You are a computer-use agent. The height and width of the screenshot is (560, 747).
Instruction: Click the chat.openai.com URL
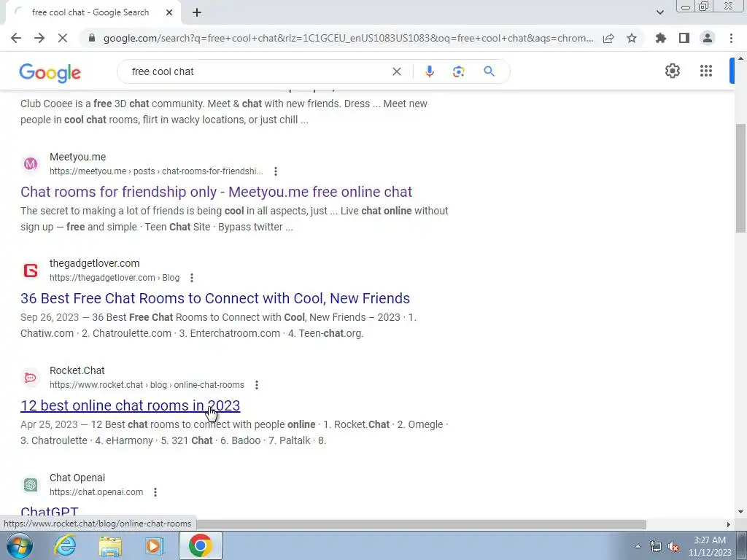[96, 492]
